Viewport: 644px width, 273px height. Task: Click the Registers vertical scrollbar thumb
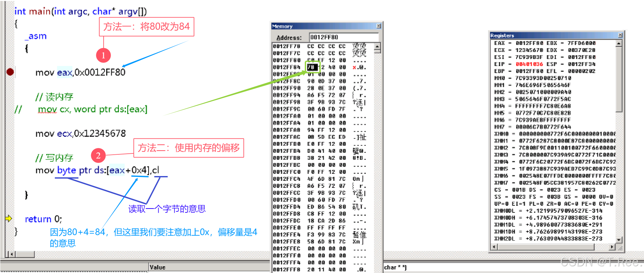(x=619, y=79)
